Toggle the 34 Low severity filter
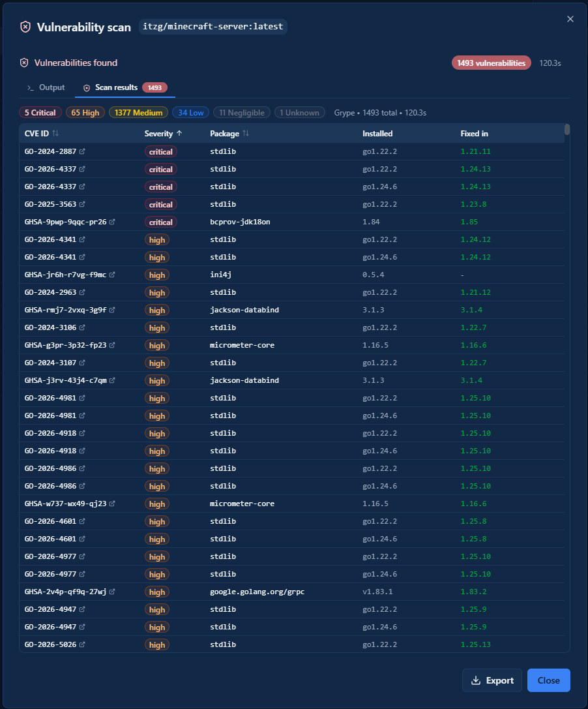The image size is (588, 709). (x=191, y=113)
